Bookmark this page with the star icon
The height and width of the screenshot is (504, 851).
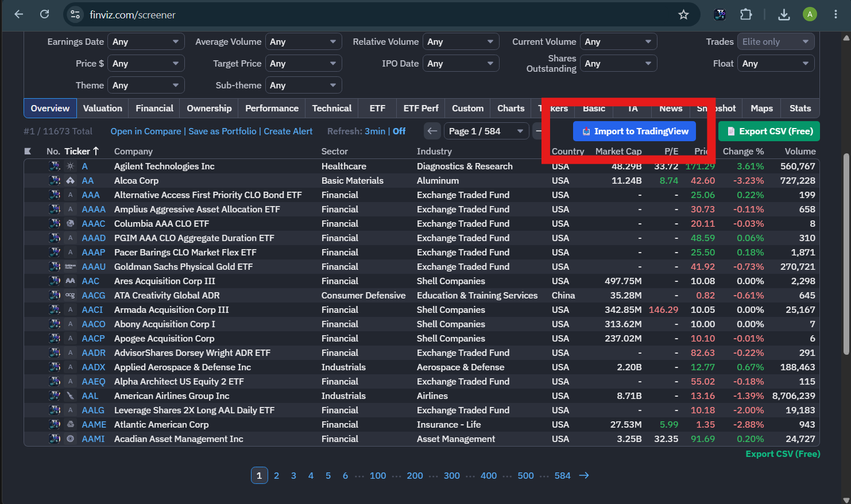(683, 14)
